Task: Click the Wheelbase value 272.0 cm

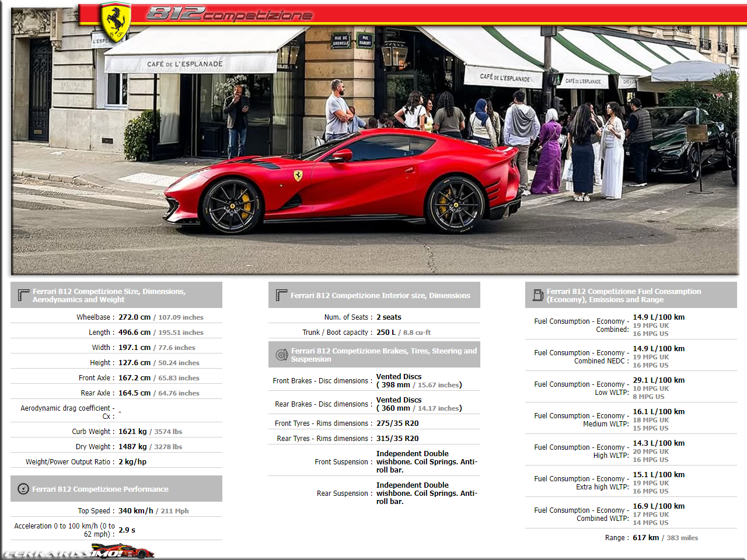Action: click(134, 317)
